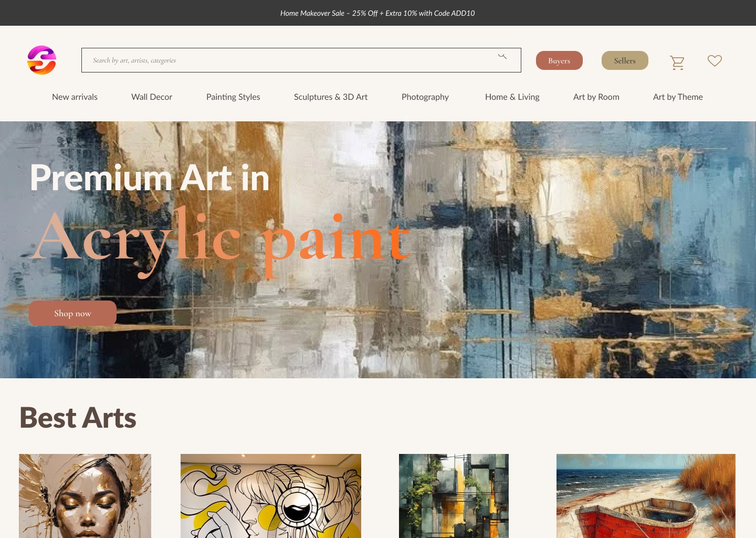
Task: Open the line-art mural thumbnail
Action: [271, 496]
